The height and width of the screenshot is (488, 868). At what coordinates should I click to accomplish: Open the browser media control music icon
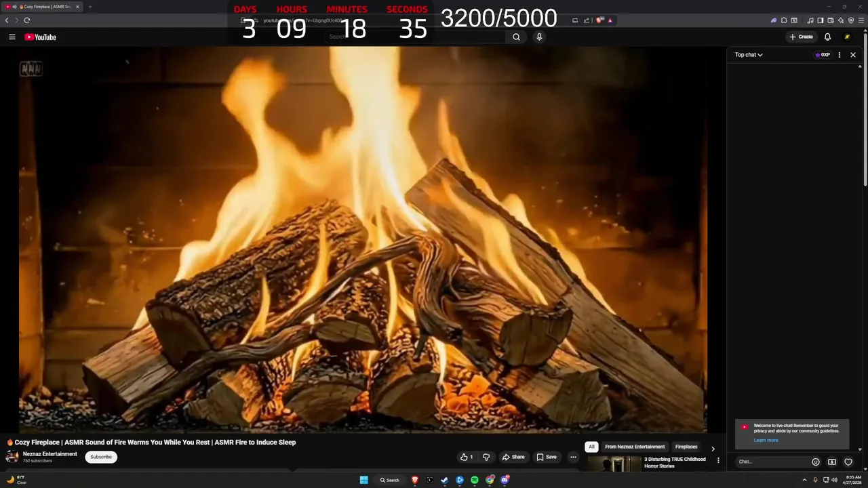pyautogui.click(x=810, y=20)
